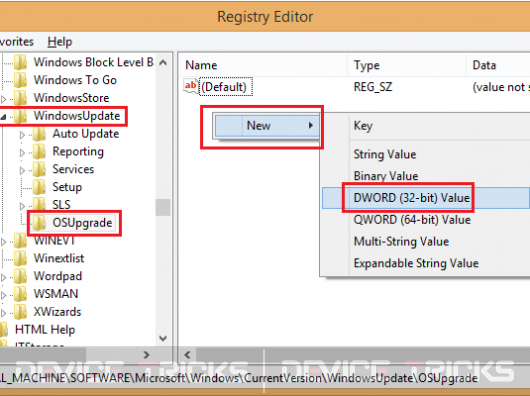Image resolution: width=530 pixels, height=396 pixels.
Task: Sort values by Type column header
Action: [x=407, y=65]
